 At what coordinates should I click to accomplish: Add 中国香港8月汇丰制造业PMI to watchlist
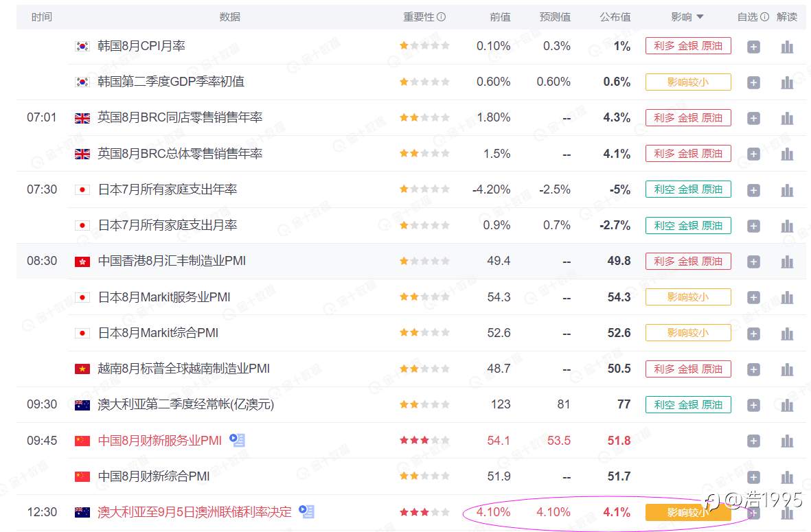pyautogui.click(x=753, y=262)
